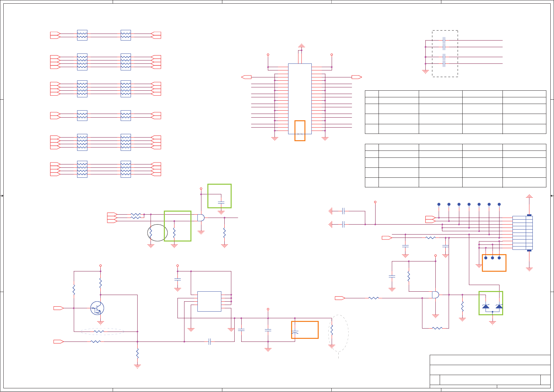Image resolution: width=554 pixels, height=392 pixels.
Task: Select the dashed ellipse around the horizontal resistor
Action: click(102, 332)
